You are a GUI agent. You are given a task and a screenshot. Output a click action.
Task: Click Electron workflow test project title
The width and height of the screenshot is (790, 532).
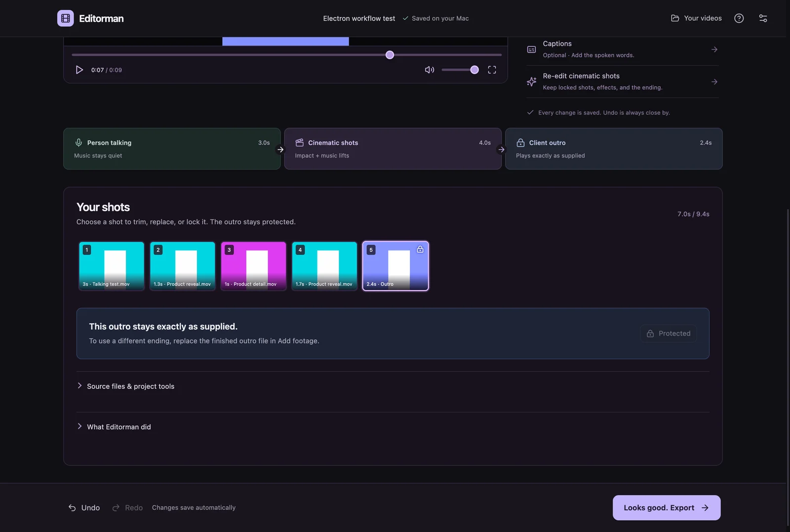(359, 18)
